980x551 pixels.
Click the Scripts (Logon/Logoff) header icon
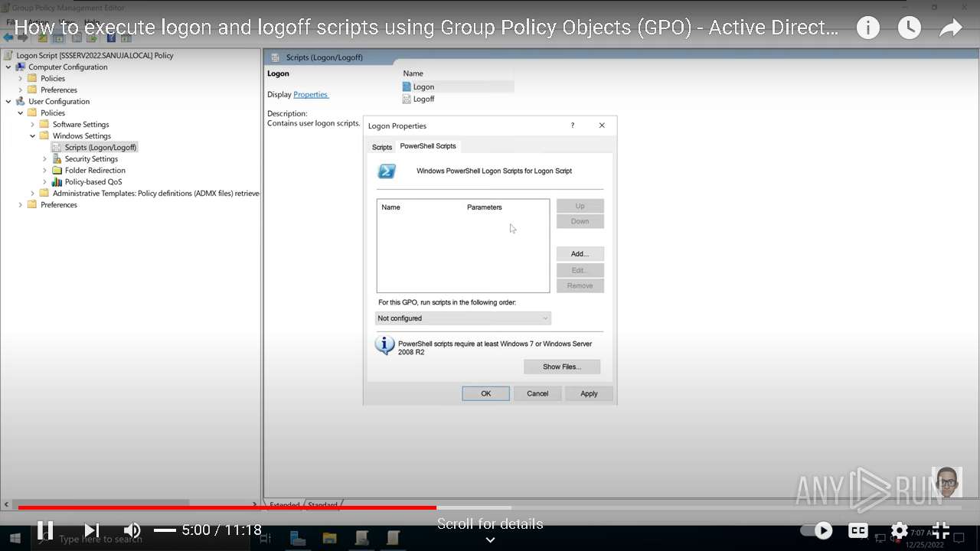(276, 57)
